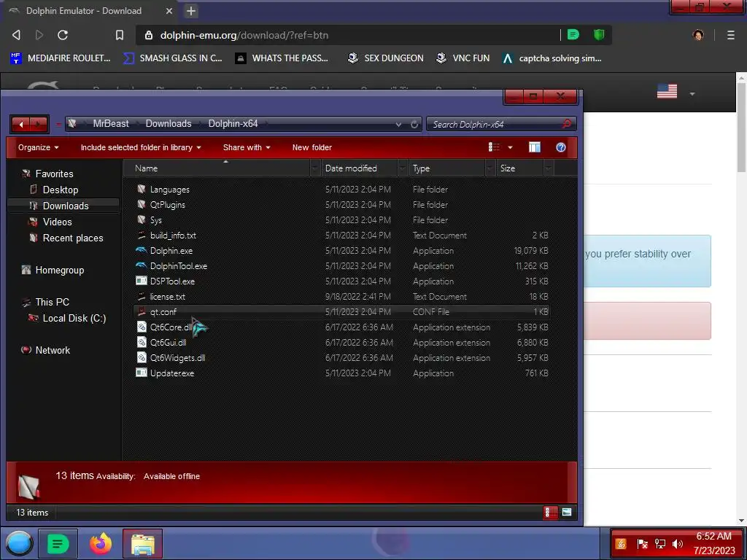Open the captcha solving sim bookmark

pos(552,58)
